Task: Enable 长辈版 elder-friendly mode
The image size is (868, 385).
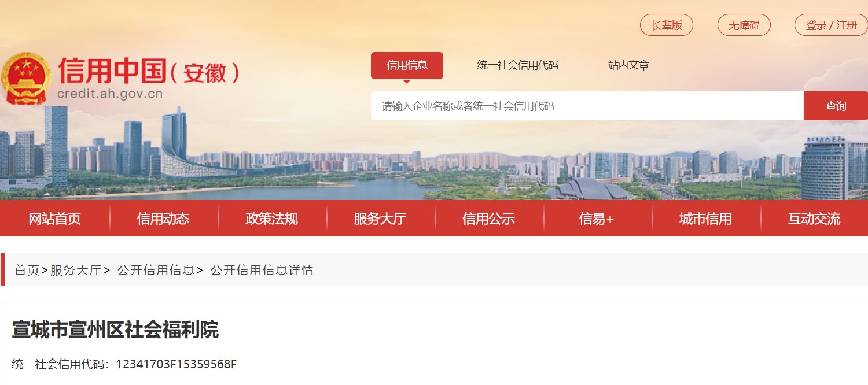Action: point(667,25)
